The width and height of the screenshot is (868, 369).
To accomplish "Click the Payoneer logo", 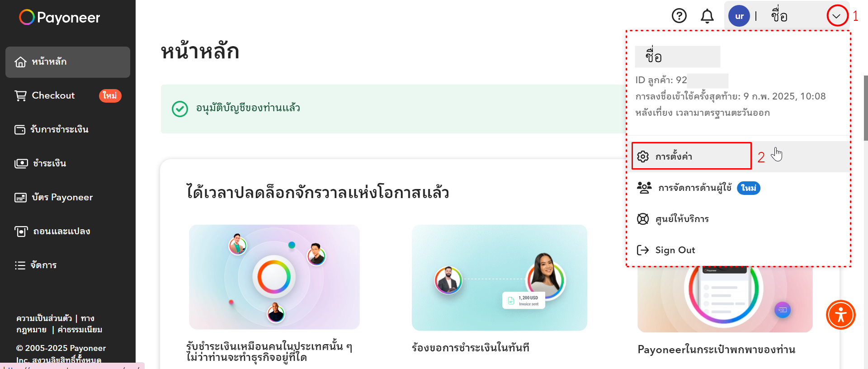I will (60, 17).
